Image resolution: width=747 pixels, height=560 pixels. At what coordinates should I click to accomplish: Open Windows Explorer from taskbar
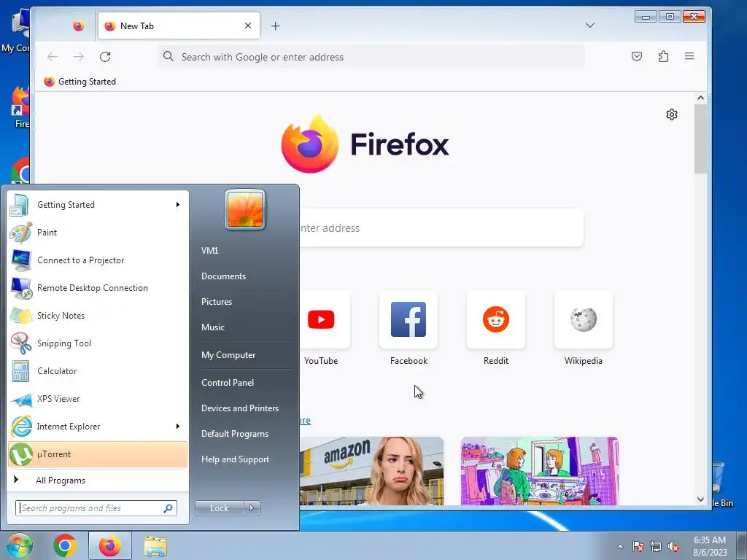156,546
